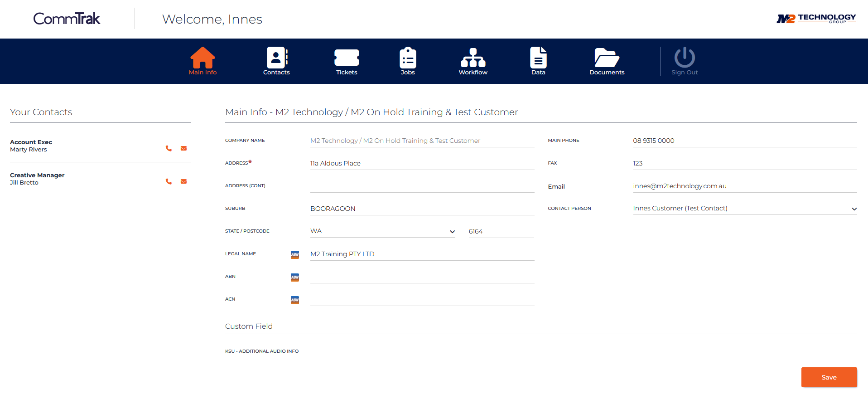Click the Main Phone field

[x=745, y=141]
